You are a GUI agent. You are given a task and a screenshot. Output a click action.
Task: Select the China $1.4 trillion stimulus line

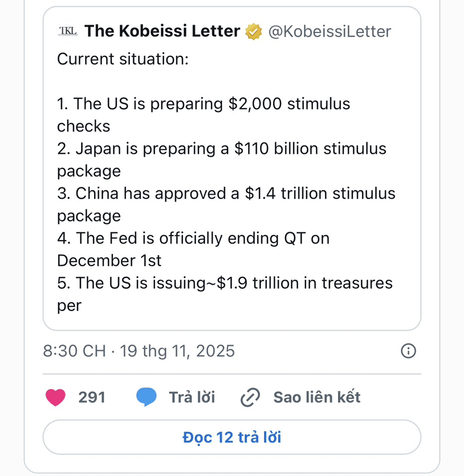coord(226,194)
